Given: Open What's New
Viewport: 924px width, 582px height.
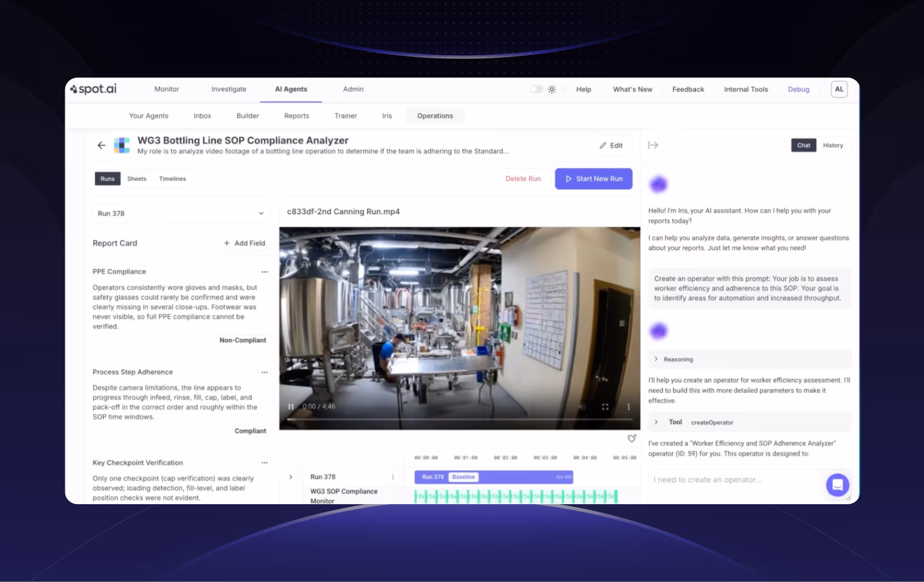Looking at the screenshot, I should [633, 89].
